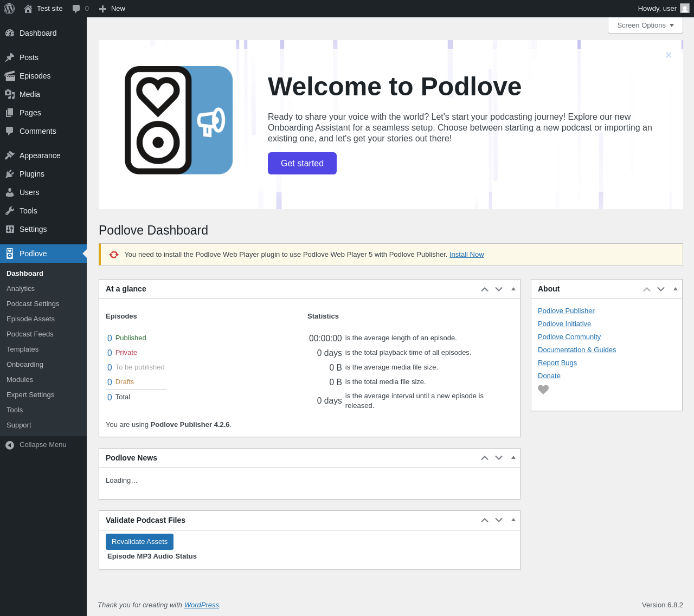Screen dimensions: 694x616
Task: Open the comments bubble icon in admin bar
Action: point(76,9)
